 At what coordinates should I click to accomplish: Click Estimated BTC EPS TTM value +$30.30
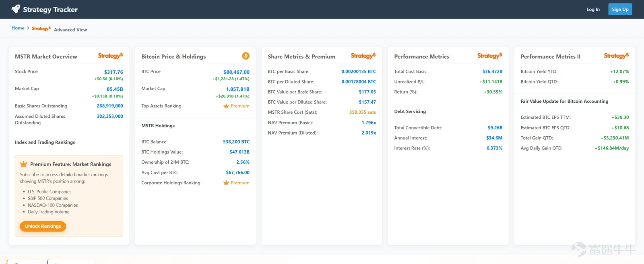pyautogui.click(x=620, y=117)
